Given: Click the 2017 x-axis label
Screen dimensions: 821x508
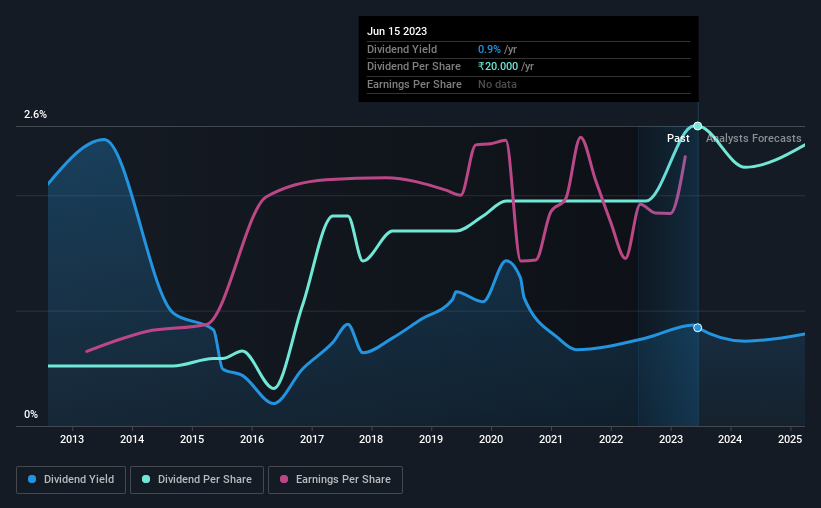Looking at the screenshot, I should 312,439.
